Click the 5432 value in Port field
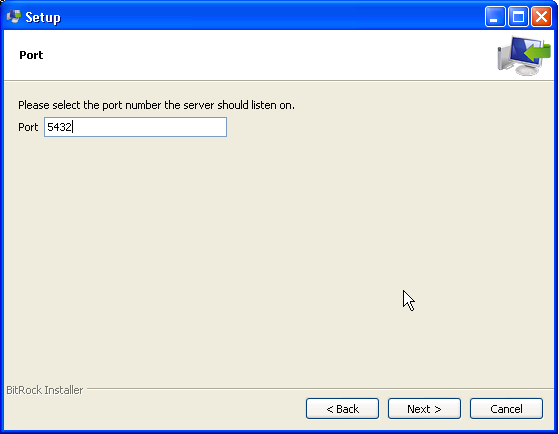The image size is (559, 434). tap(59, 127)
